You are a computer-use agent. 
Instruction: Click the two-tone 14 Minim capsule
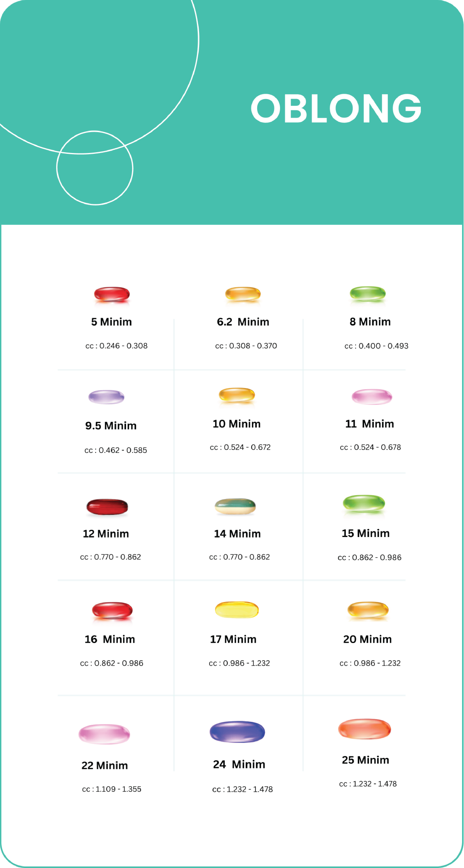click(235, 506)
